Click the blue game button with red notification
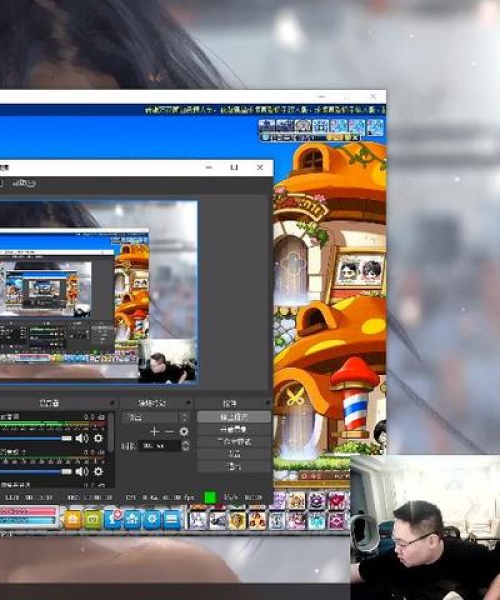 point(113,520)
